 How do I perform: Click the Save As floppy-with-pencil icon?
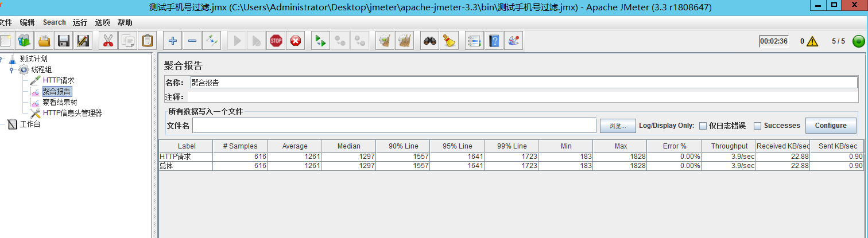pos(83,41)
